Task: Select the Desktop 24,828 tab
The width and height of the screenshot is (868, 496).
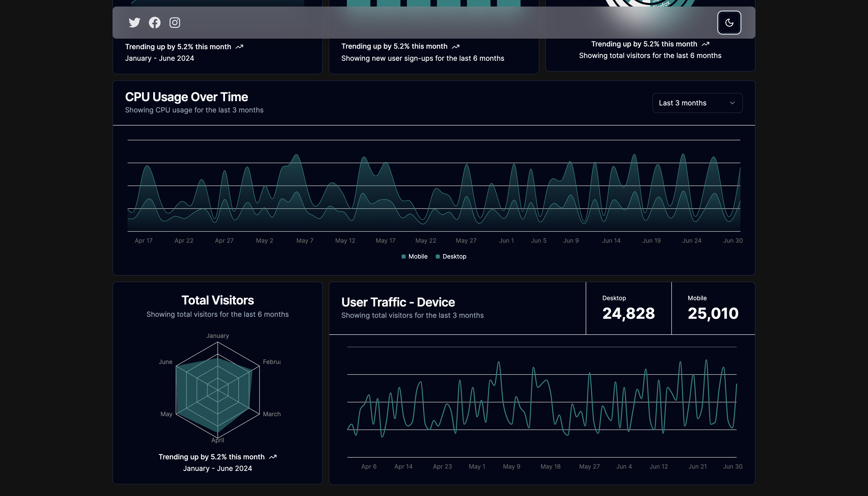Action: [x=628, y=308]
